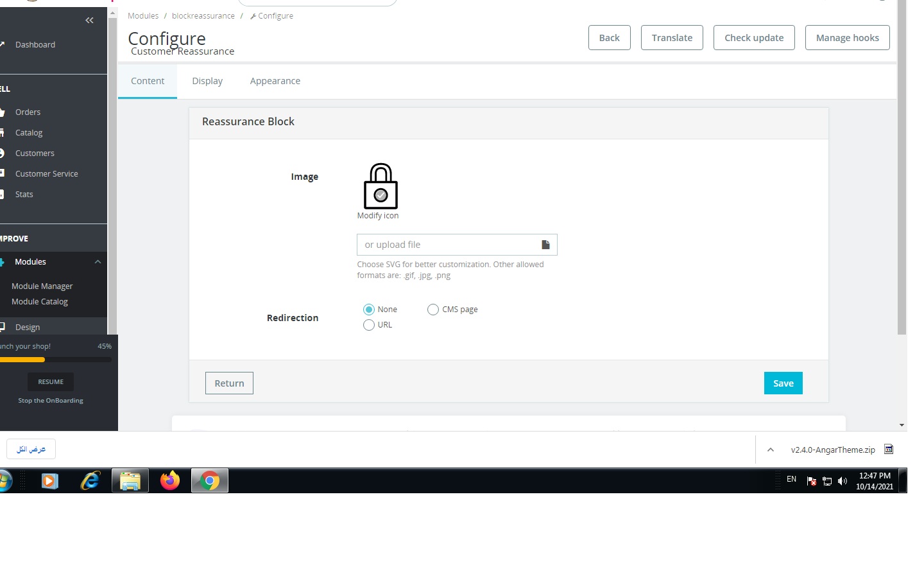Choose the CMS page redirection option
This screenshot has height=578, width=924.
(433, 310)
